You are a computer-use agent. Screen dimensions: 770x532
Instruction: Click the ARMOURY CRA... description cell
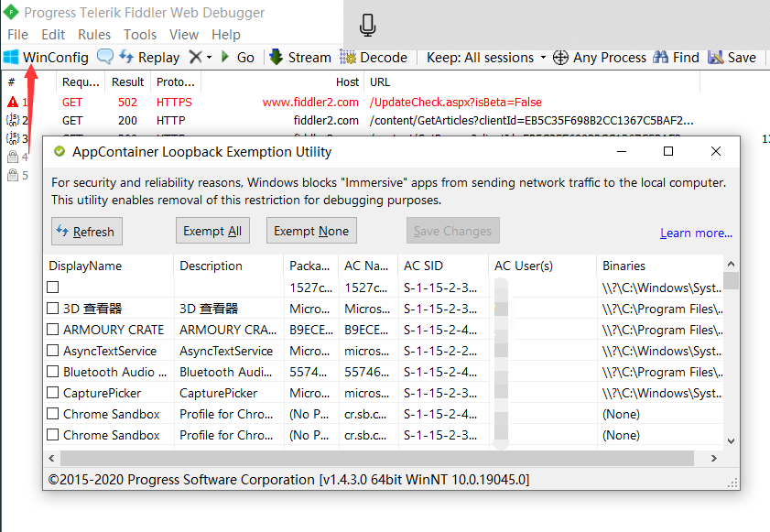[228, 330]
